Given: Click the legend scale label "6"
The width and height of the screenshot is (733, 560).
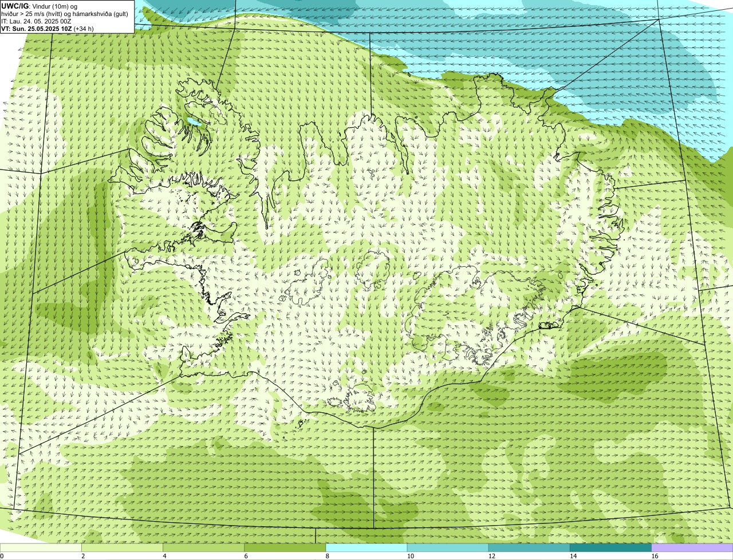Looking at the screenshot, I should click(246, 556).
